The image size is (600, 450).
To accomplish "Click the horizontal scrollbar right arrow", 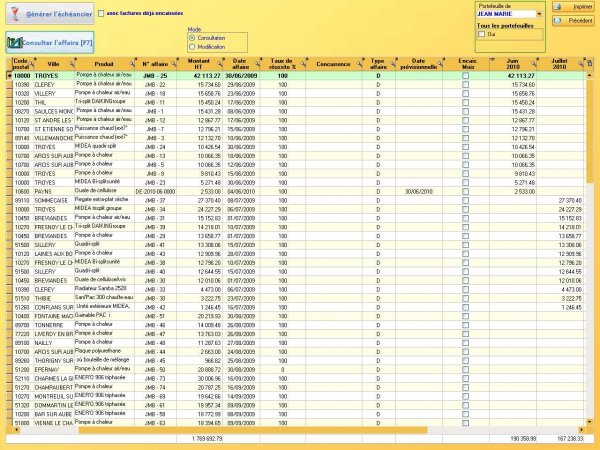I will (581, 430).
